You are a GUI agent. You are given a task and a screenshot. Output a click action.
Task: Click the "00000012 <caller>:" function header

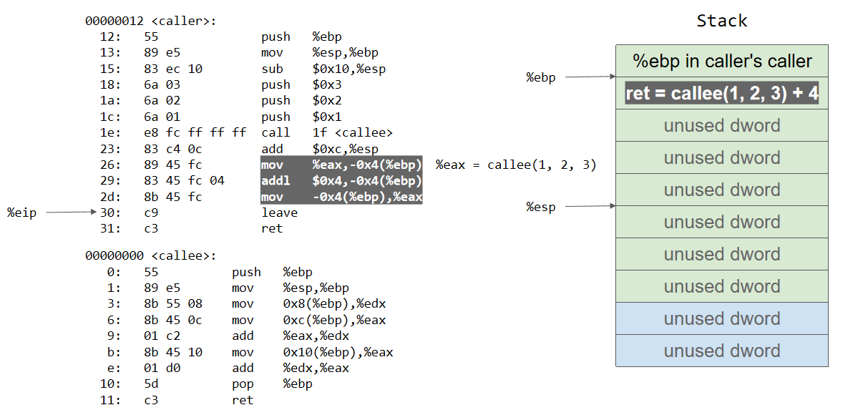(150, 21)
